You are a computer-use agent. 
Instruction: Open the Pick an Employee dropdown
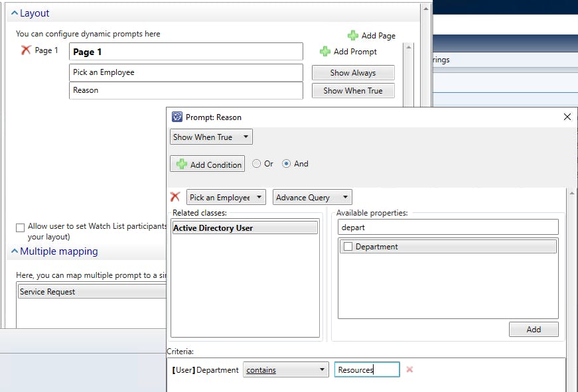226,197
